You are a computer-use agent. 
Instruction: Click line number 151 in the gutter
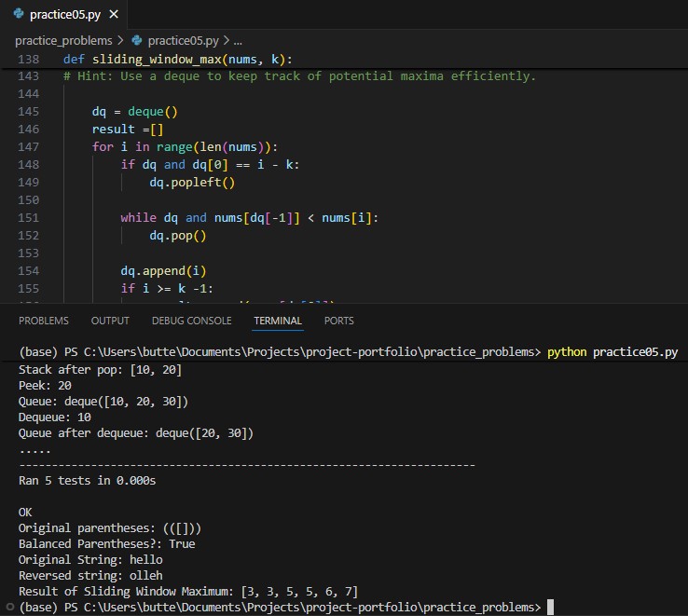29,218
